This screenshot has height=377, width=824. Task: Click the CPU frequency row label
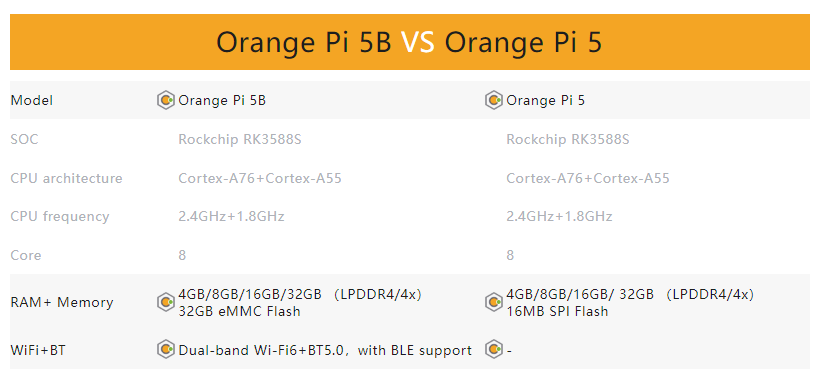click(x=60, y=217)
